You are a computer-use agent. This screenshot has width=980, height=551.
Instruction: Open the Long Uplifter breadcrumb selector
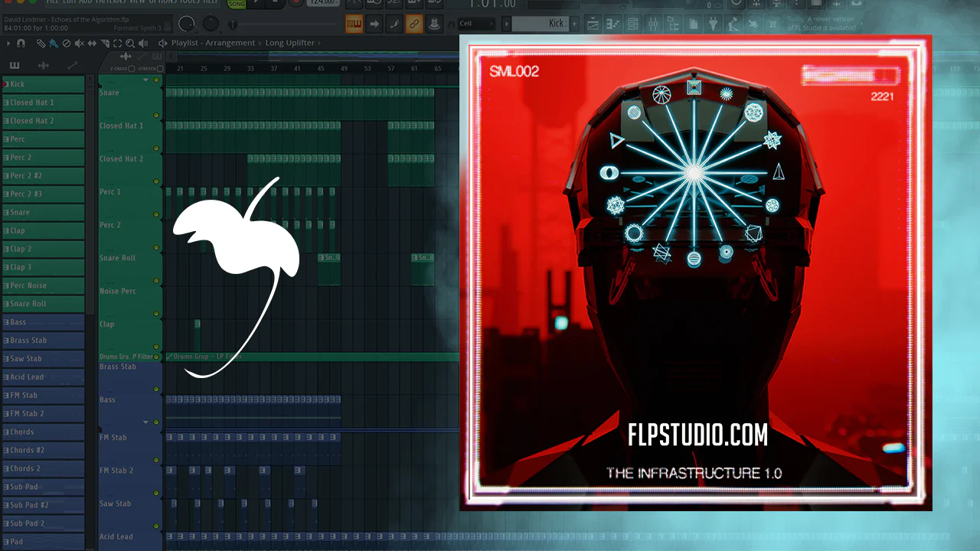click(x=289, y=43)
